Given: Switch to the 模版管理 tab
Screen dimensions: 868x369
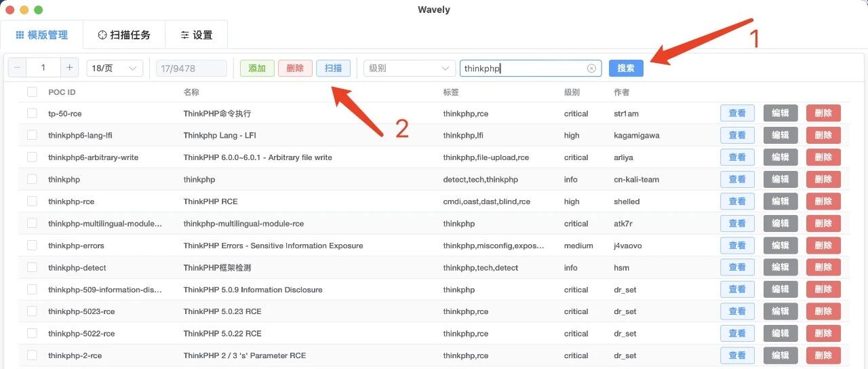Looking at the screenshot, I should [41, 35].
